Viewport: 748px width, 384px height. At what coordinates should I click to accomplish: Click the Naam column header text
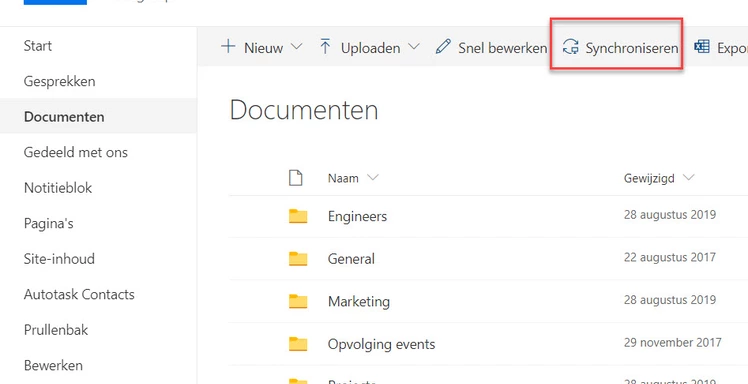(x=343, y=178)
